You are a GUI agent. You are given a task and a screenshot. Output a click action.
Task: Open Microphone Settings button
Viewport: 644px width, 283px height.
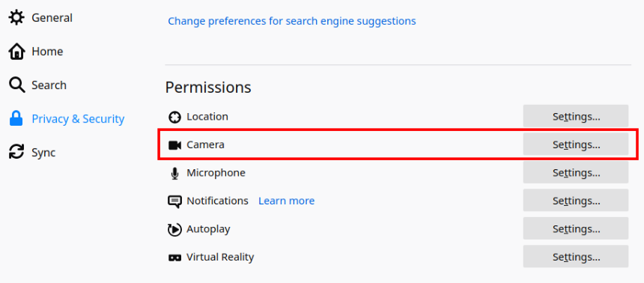click(x=576, y=172)
